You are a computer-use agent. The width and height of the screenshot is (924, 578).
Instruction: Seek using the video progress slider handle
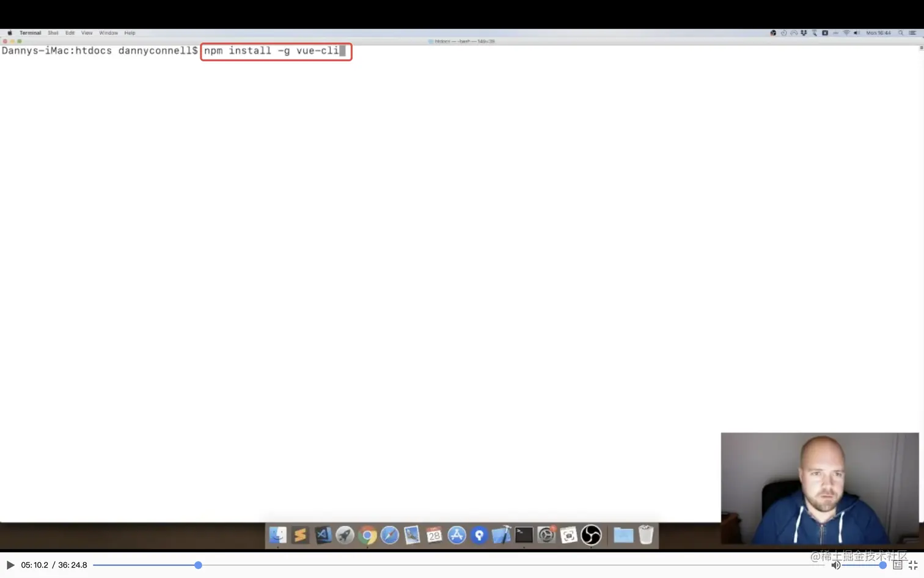tap(198, 565)
